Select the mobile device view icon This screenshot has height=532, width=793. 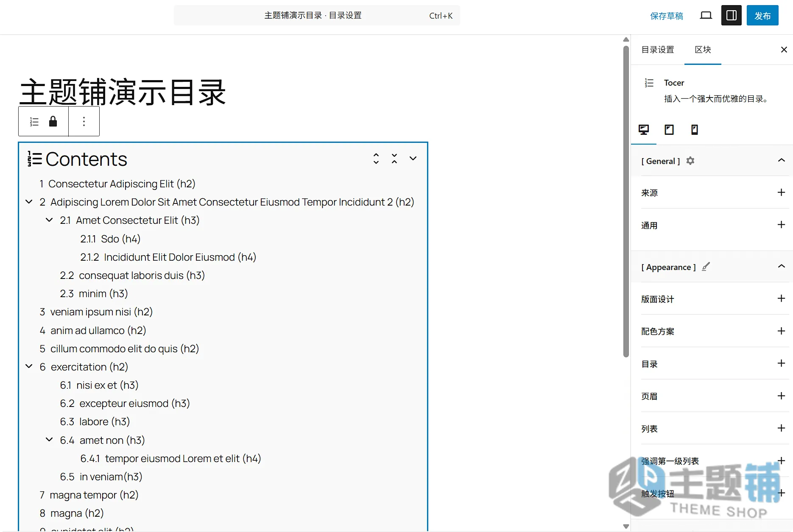click(695, 130)
